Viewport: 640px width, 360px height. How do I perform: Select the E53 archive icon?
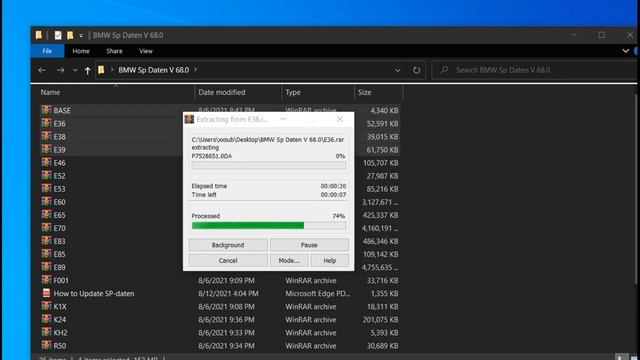(47, 188)
